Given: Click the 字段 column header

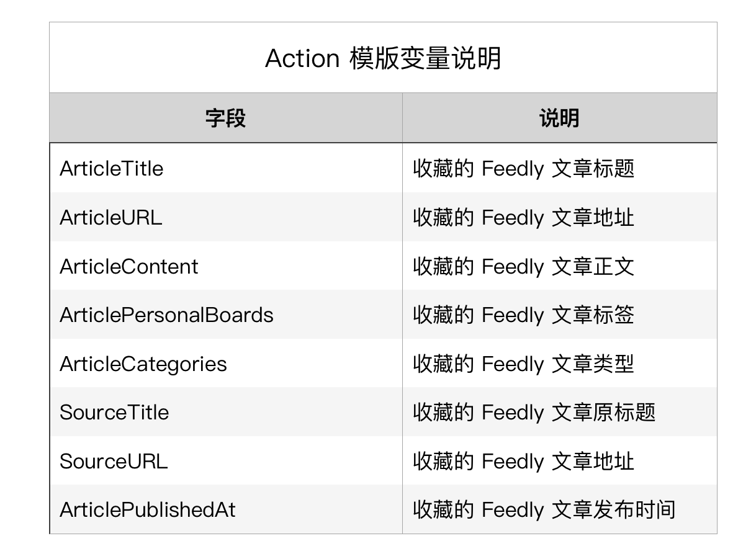Looking at the screenshot, I should pos(225,118).
